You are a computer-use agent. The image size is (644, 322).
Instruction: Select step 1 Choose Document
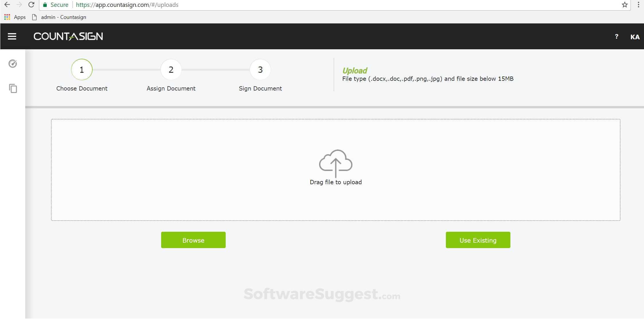[82, 69]
